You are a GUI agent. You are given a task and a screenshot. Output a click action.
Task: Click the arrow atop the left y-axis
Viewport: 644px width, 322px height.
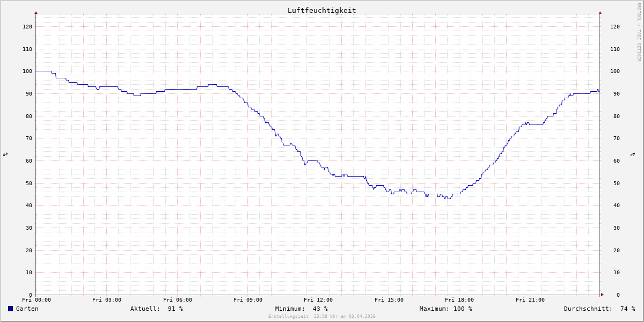[x=36, y=12]
